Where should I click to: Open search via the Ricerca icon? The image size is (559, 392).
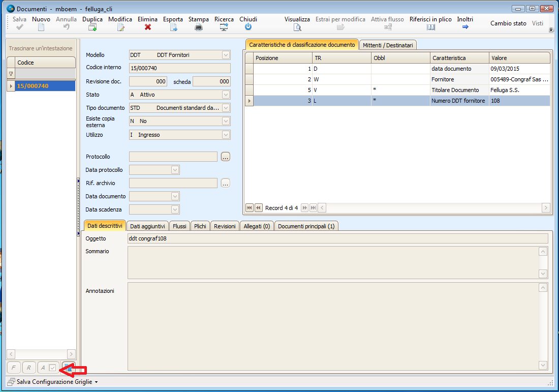224,27
